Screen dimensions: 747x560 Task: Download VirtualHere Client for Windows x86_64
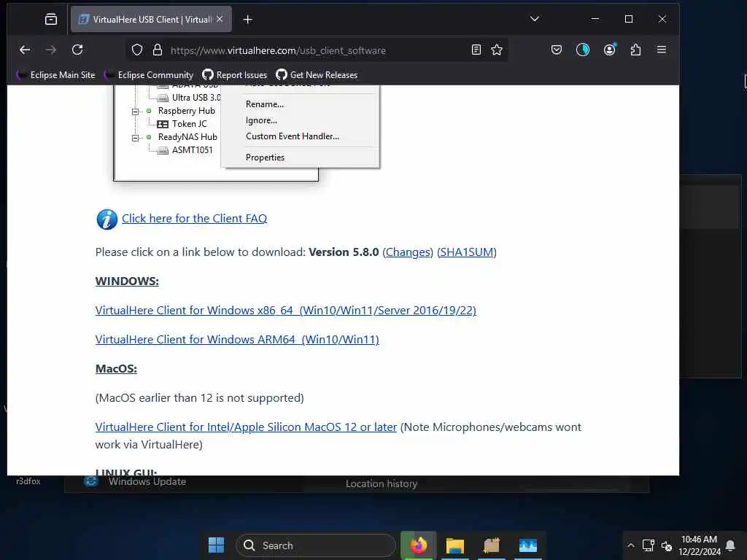[286, 311]
